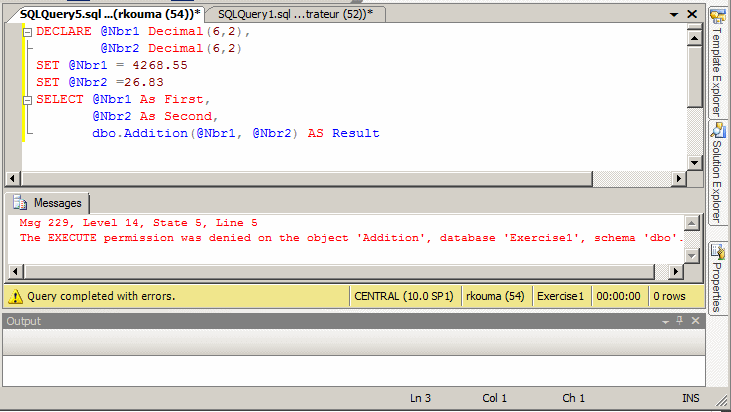731x412 pixels.
Task: Click the CENTRAL (10.0 SP1) server status
Action: 404,296
